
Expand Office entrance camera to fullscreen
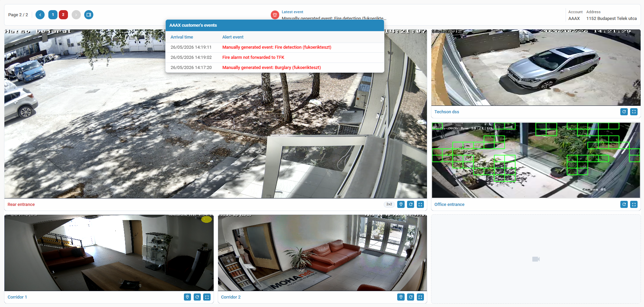(634, 204)
